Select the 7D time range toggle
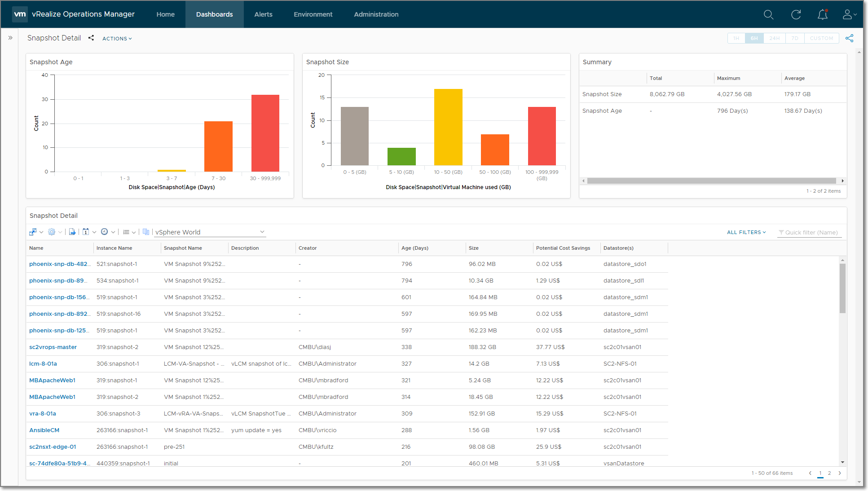This screenshot has height=491, width=868. point(794,38)
